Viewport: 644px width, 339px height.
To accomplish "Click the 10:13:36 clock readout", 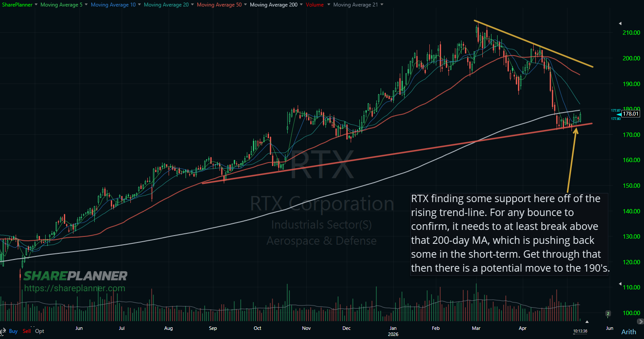I will click(x=580, y=331).
